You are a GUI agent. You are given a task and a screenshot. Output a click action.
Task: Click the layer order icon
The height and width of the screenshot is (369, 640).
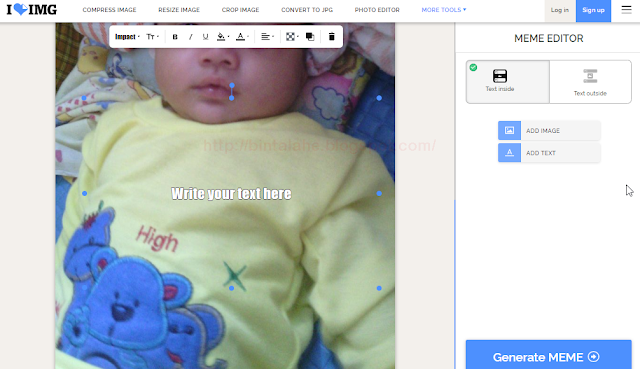[x=310, y=37]
